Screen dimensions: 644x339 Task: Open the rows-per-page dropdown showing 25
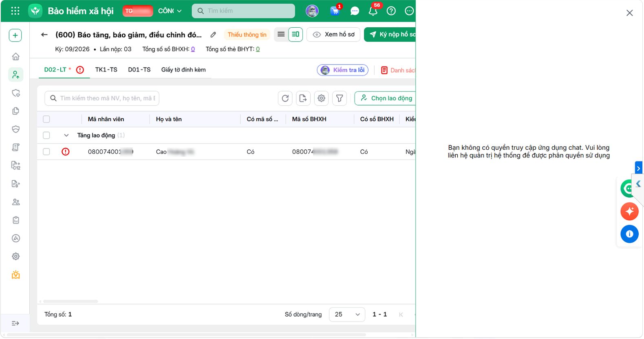click(x=347, y=315)
